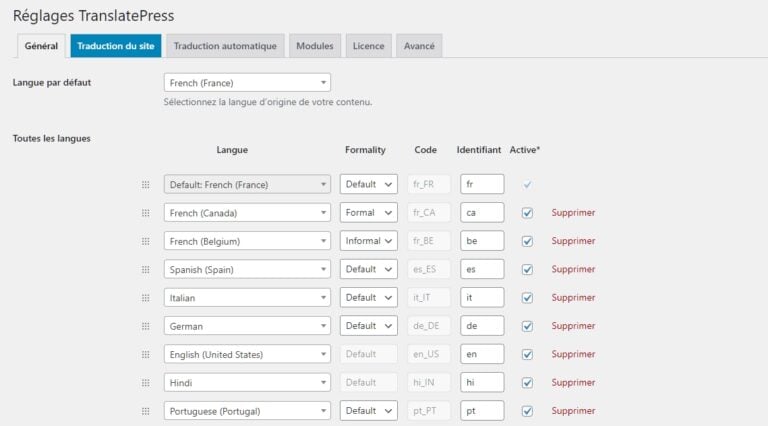Switch to the Traduction automatique tab
The width and height of the screenshot is (768, 426).
[224, 46]
